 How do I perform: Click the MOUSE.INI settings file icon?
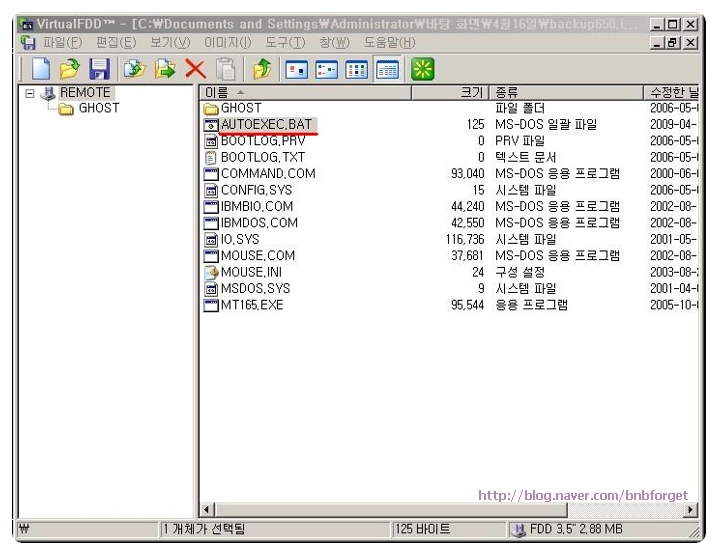click(211, 272)
